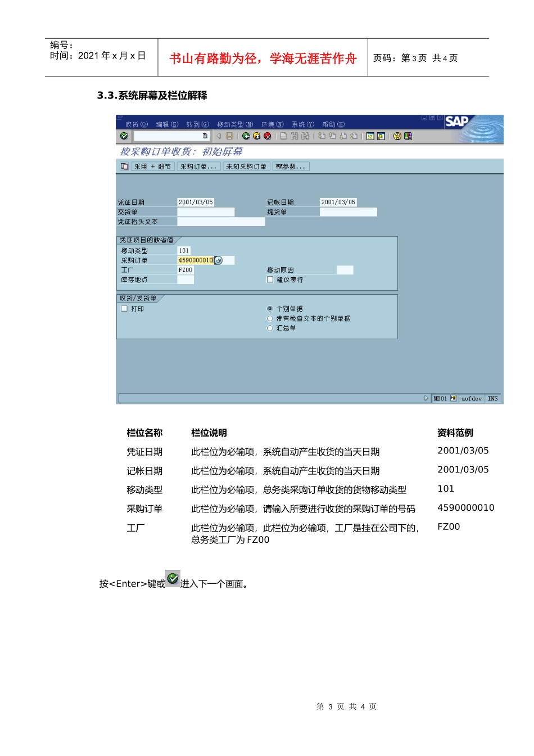Click the 3.3.系统屏幕及栏位解释 heading

coord(152,96)
